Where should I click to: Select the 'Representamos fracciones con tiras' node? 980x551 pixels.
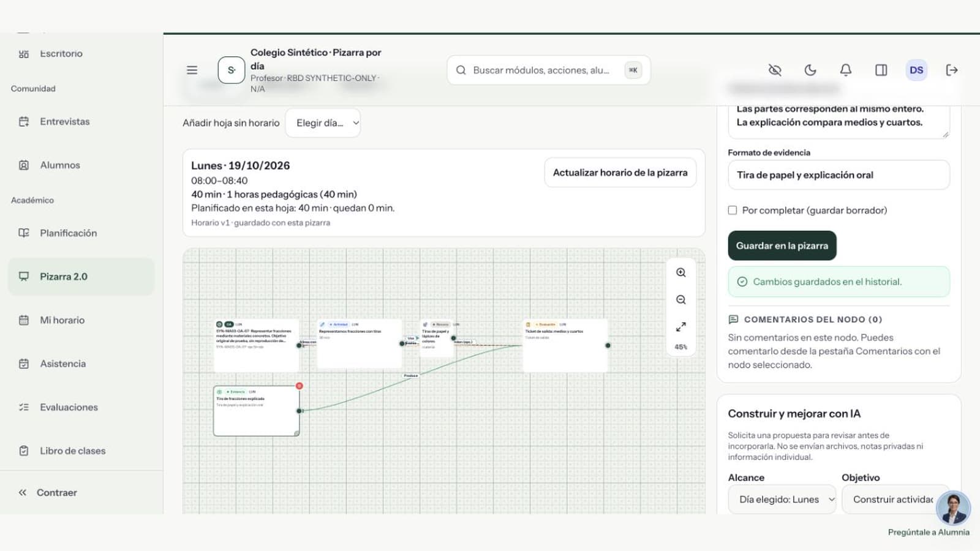[x=360, y=343]
